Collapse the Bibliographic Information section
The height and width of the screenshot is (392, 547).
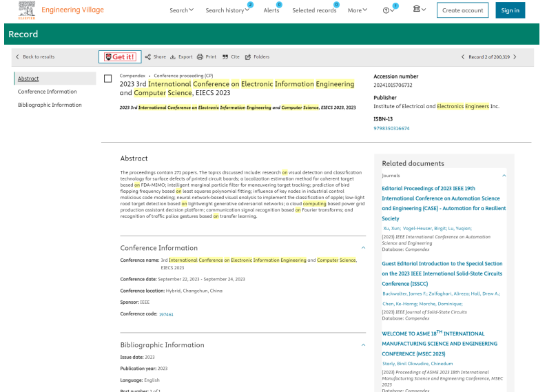pyautogui.click(x=363, y=345)
